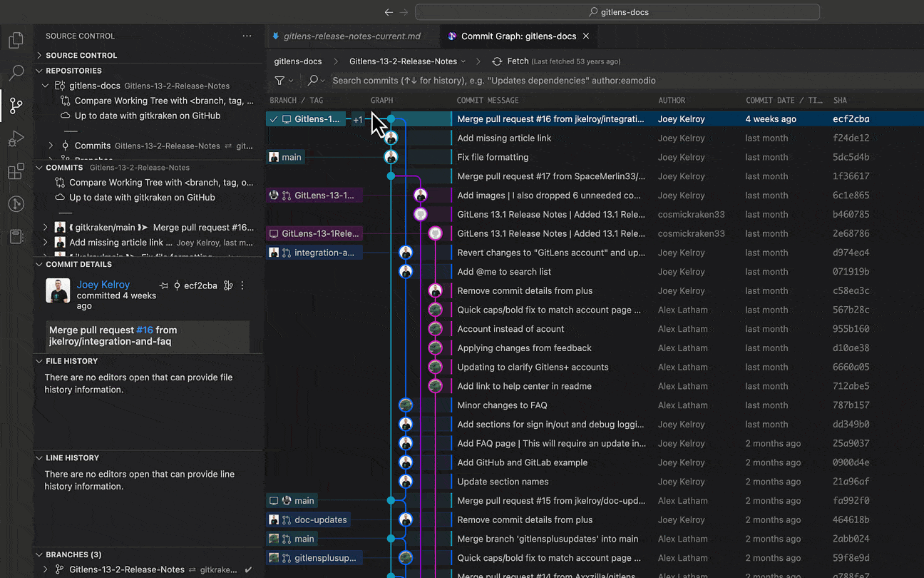Image resolution: width=924 pixels, height=578 pixels.
Task: Select the integration-a... branch label
Action: 314,253
